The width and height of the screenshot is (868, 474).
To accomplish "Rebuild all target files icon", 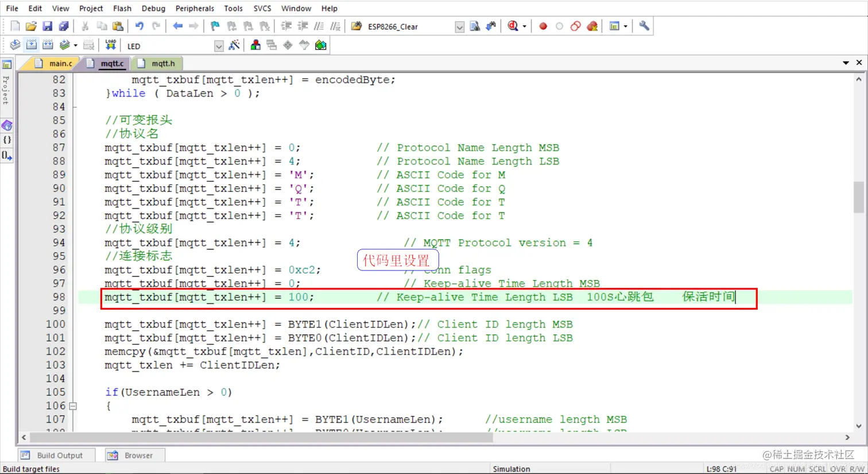I will click(x=48, y=45).
